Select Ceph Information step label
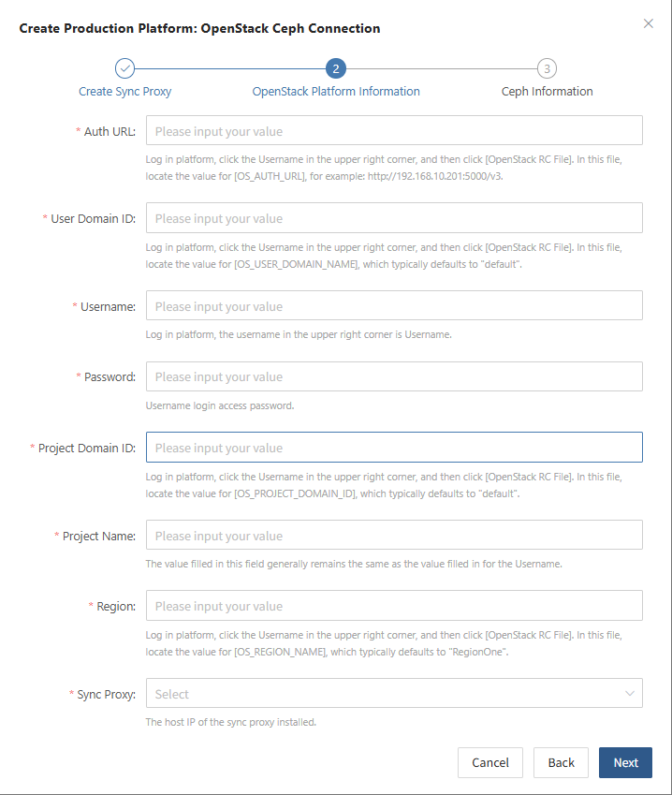672x795 pixels. 547,91
